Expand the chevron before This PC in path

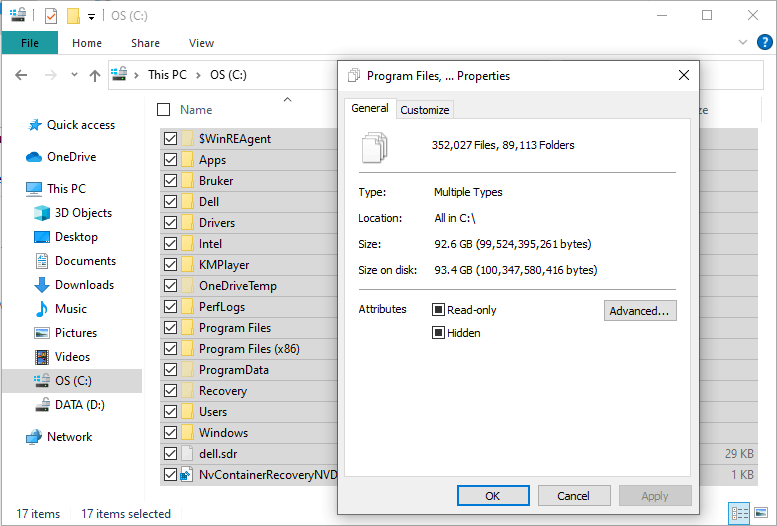[x=136, y=75]
